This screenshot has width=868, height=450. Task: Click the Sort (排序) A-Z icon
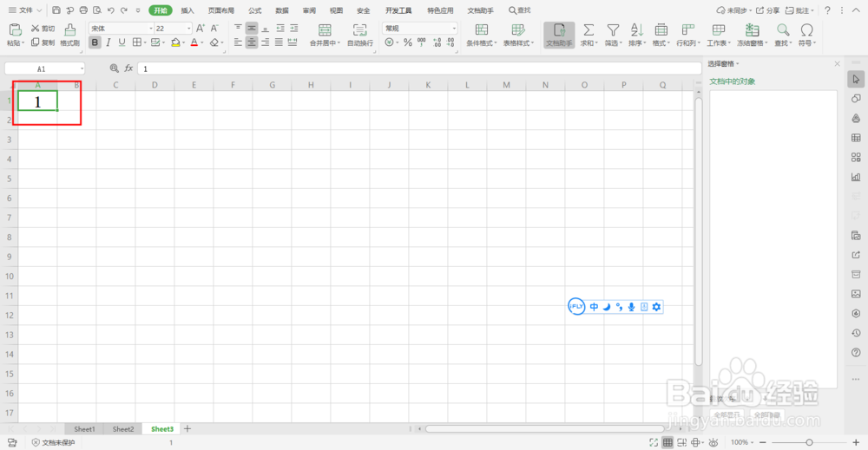point(637,29)
